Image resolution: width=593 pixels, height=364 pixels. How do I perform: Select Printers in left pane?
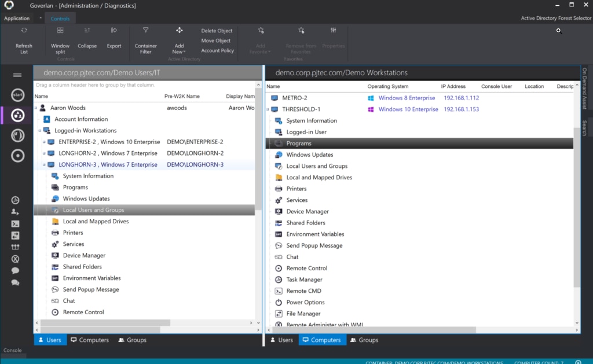point(73,233)
